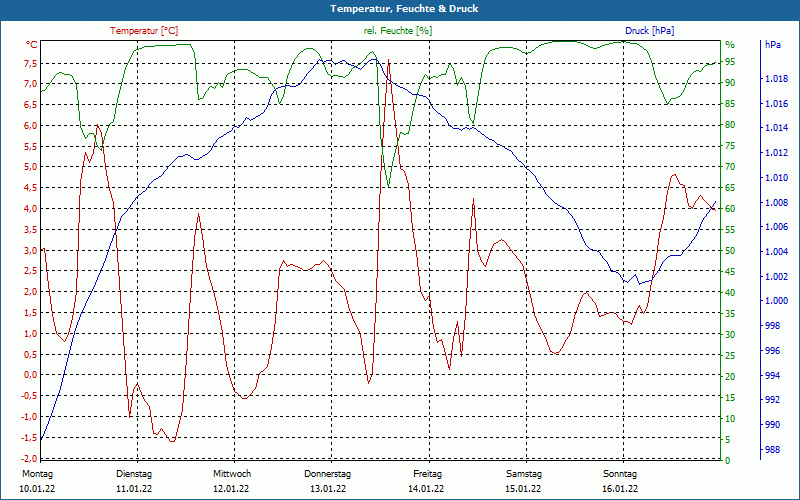Click the 7.5 tick on temperature axis

pos(30,63)
